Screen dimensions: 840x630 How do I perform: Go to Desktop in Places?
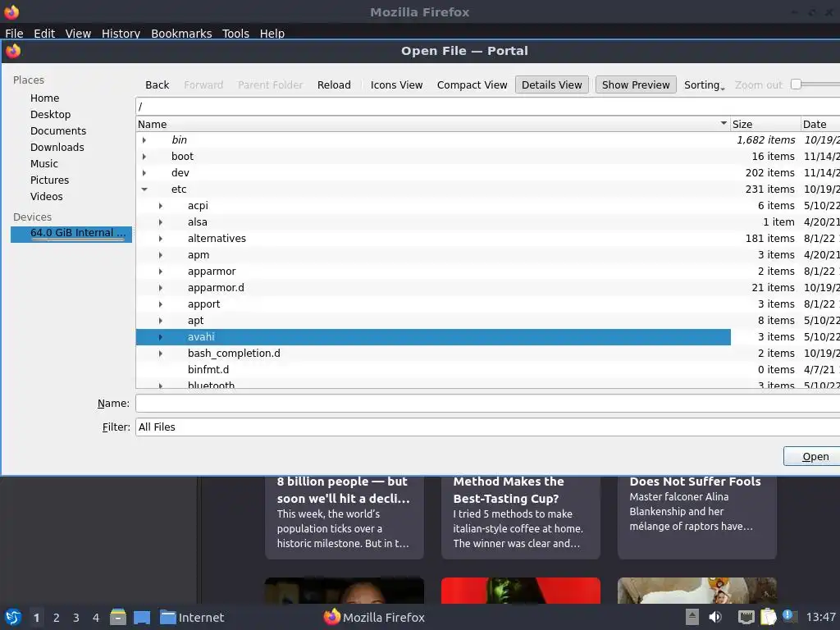[x=50, y=115]
